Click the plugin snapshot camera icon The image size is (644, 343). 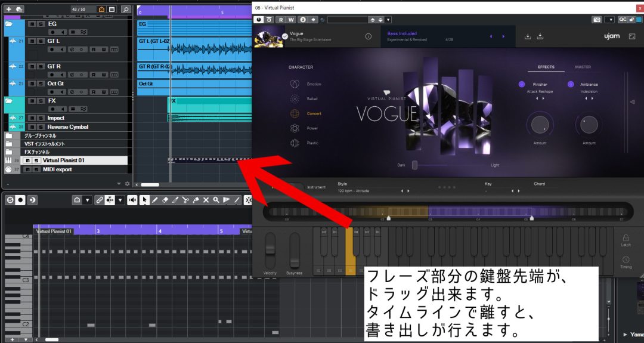click(x=597, y=19)
